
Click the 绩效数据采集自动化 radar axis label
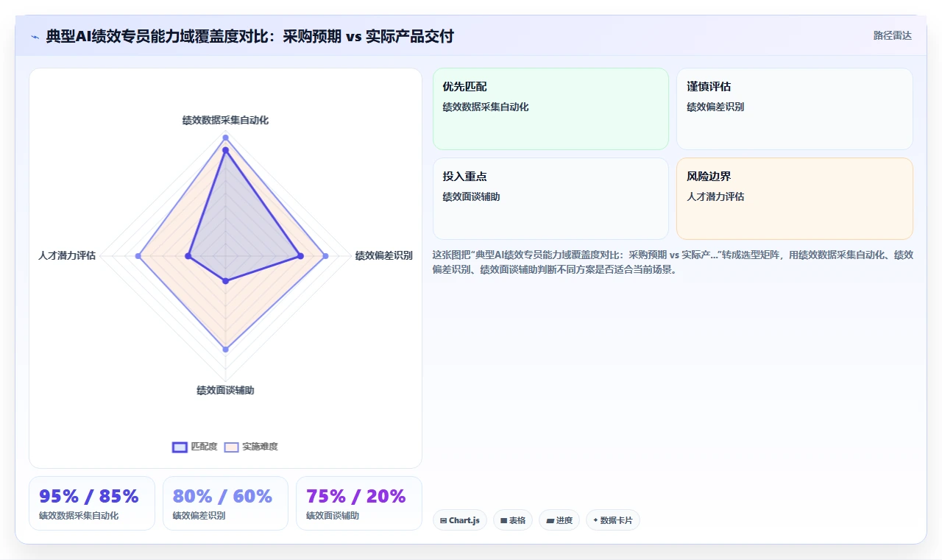pyautogui.click(x=225, y=120)
